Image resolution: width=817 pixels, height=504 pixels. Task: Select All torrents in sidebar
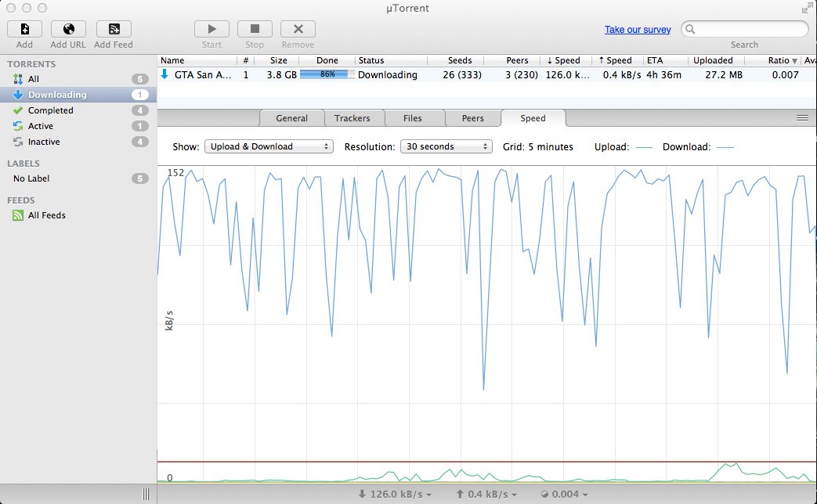(78, 79)
